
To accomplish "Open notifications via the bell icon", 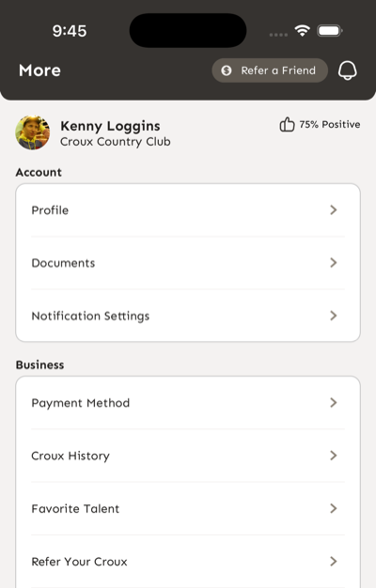I will pos(347,70).
